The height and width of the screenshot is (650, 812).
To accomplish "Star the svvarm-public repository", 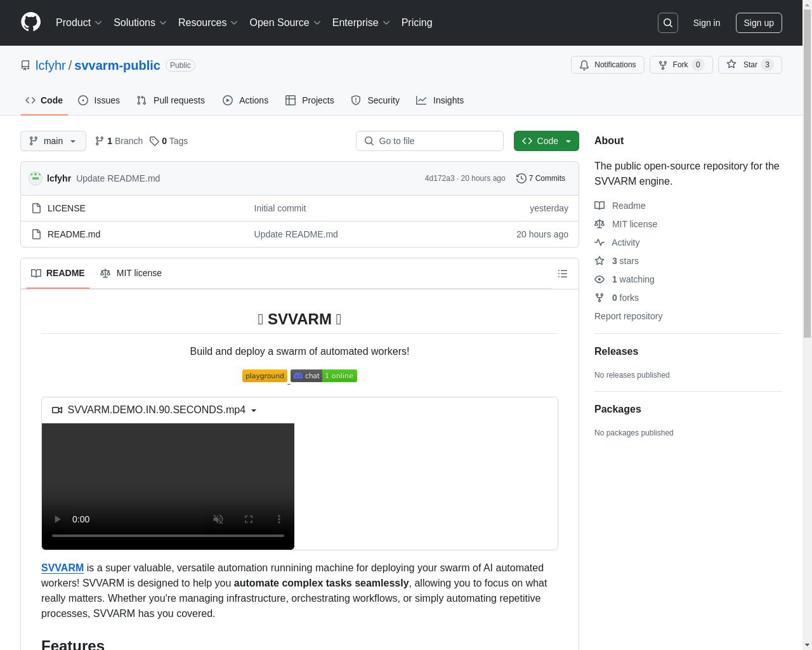I will coord(750,65).
